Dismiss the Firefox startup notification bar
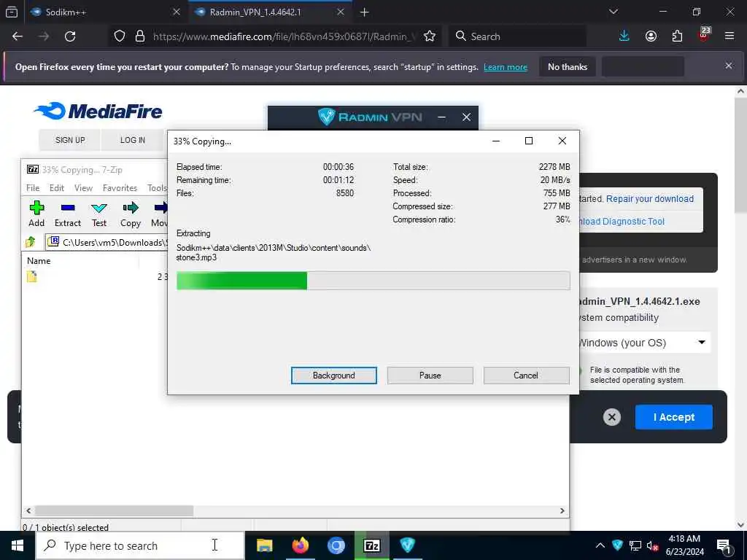The height and width of the screenshot is (560, 747). (x=729, y=66)
